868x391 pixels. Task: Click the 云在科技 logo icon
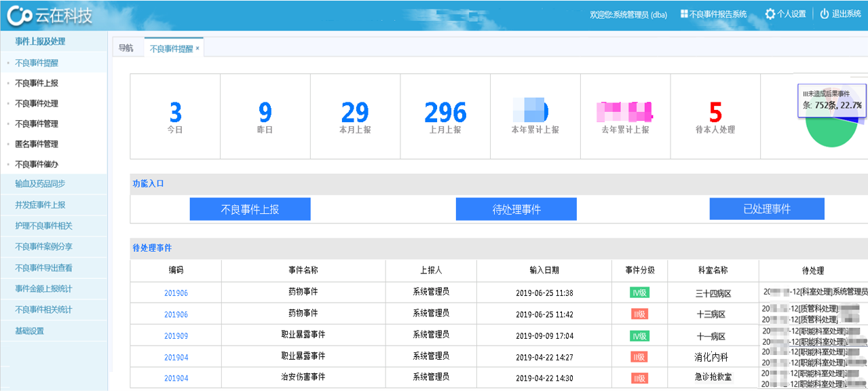coord(17,15)
